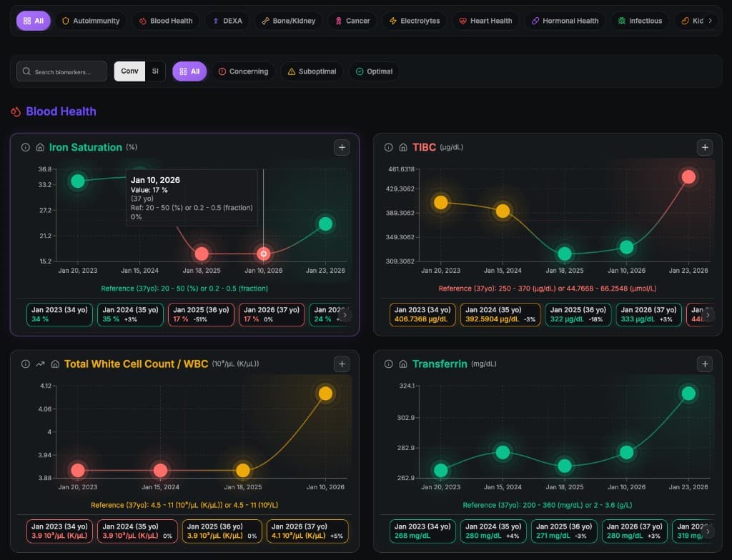The width and height of the screenshot is (732, 560).
Task: Click the Search biomarkers field
Action: pyautogui.click(x=62, y=71)
